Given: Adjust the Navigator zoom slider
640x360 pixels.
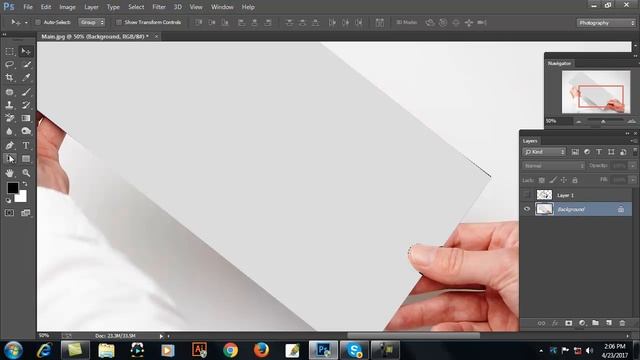Looking at the screenshot, I should 603,121.
